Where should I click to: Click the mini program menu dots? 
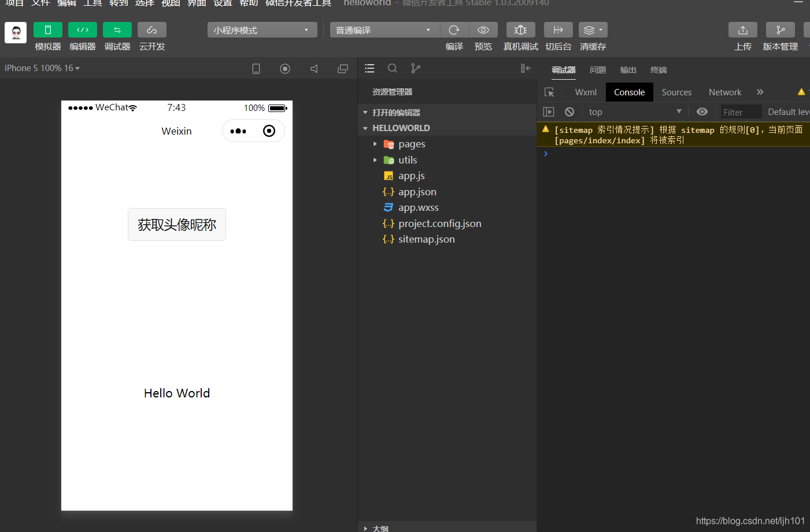pyautogui.click(x=238, y=131)
